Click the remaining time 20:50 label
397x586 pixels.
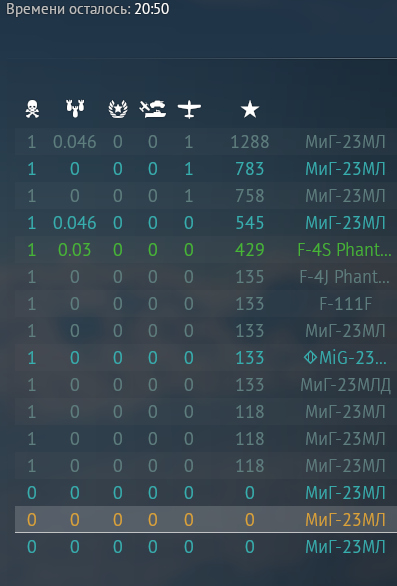(152, 9)
